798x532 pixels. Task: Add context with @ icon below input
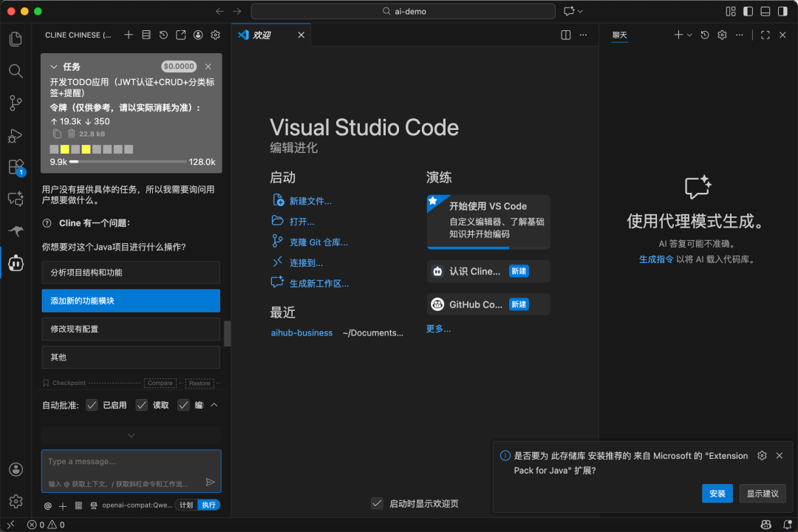48,505
